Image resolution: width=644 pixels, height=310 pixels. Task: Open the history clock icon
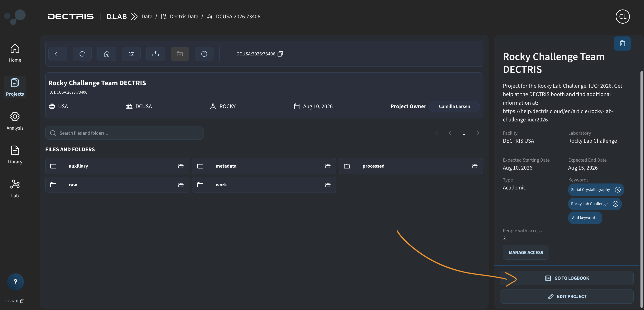click(x=204, y=54)
